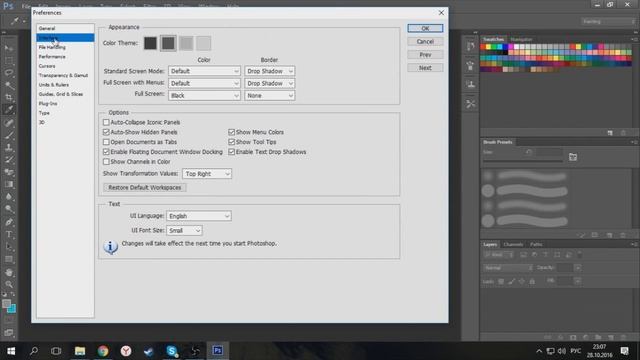Open the Clone Source stamp dock icon
640x360 pixels.
[470, 84]
